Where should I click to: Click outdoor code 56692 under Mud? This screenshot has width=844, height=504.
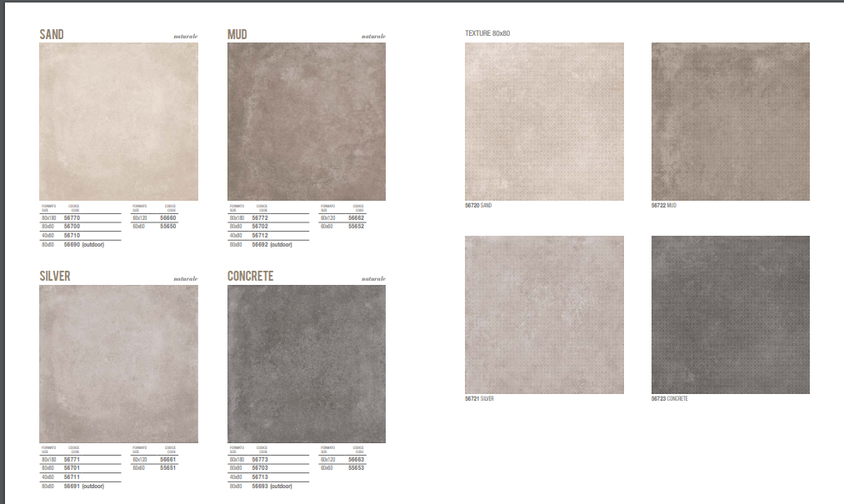(x=260, y=245)
